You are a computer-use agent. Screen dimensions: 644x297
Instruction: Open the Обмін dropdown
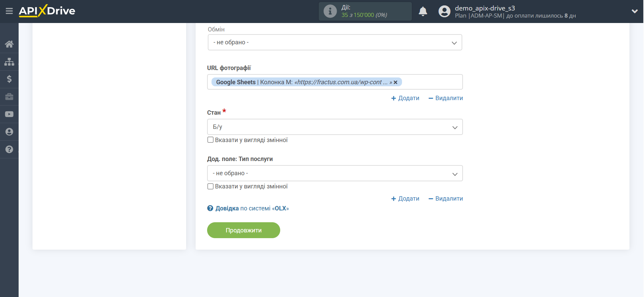pos(335,42)
